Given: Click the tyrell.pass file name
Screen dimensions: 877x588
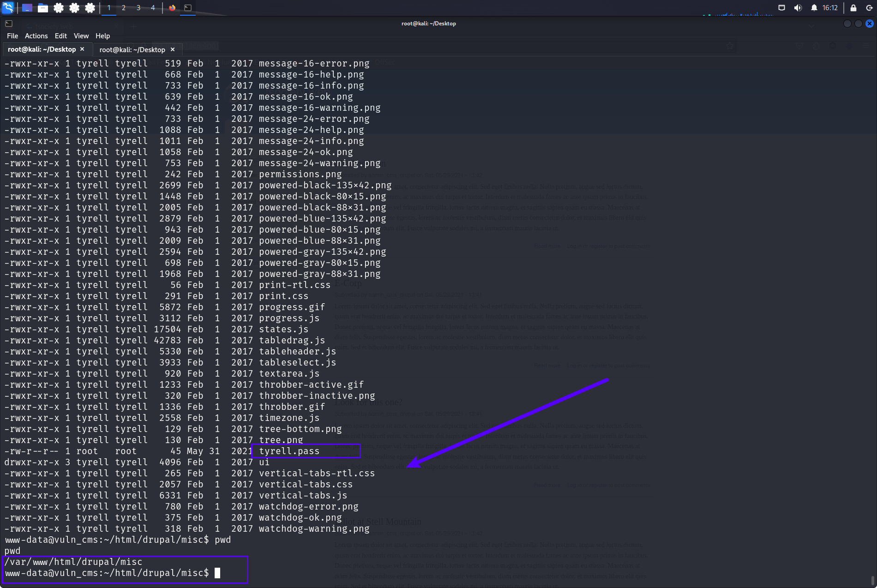Looking at the screenshot, I should click(289, 451).
